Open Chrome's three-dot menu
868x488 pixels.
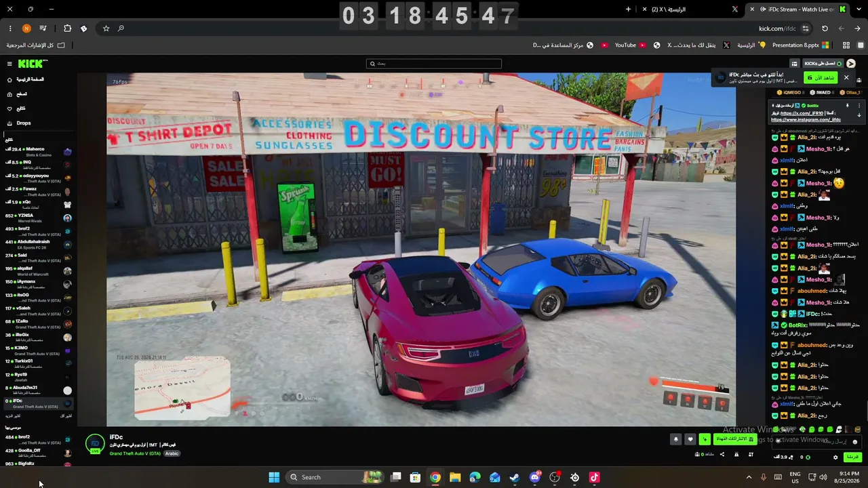point(10,28)
